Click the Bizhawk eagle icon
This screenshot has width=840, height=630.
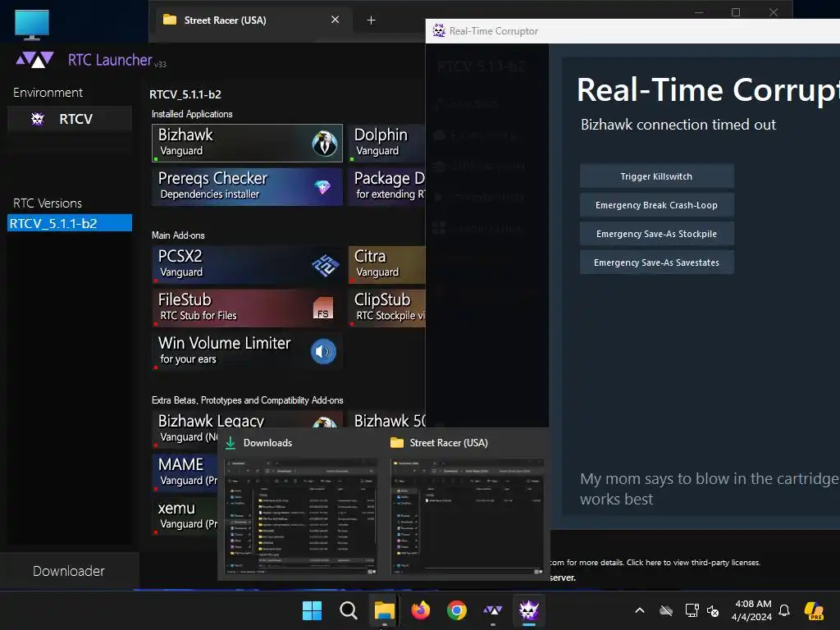tap(325, 143)
